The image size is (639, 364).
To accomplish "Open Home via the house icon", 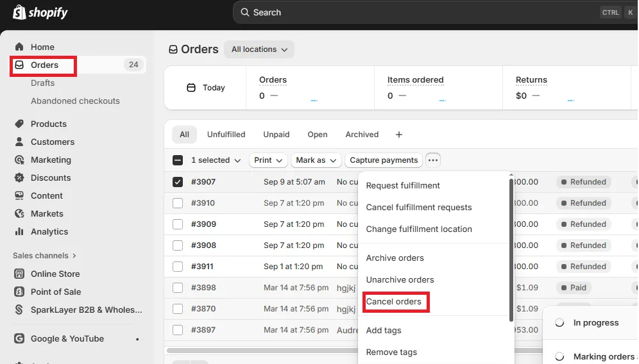I will [19, 47].
